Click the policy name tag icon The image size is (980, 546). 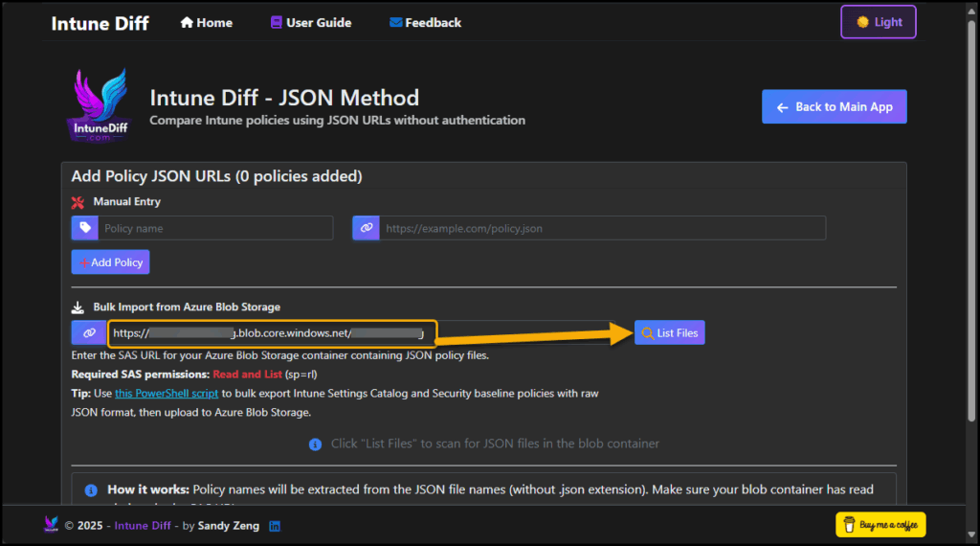(85, 228)
